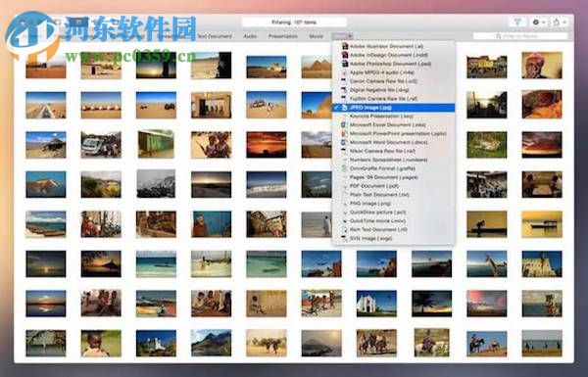
Task: Select the green shed building thumbnail
Action: tap(156, 144)
